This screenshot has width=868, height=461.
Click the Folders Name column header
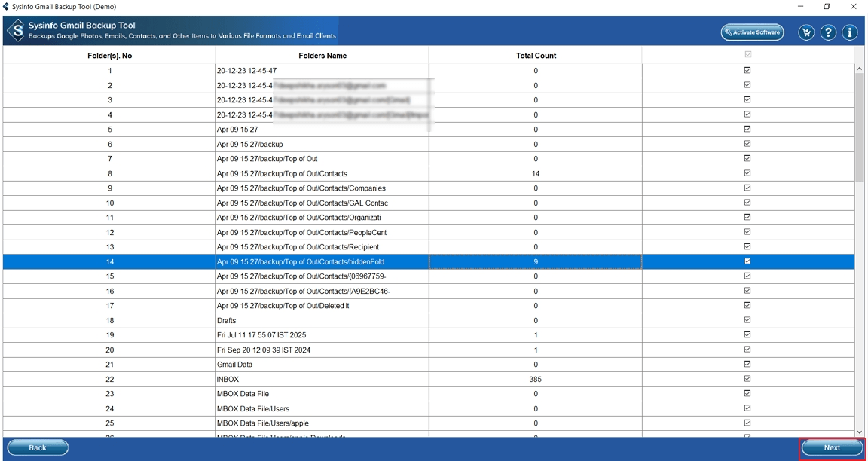[322, 55]
